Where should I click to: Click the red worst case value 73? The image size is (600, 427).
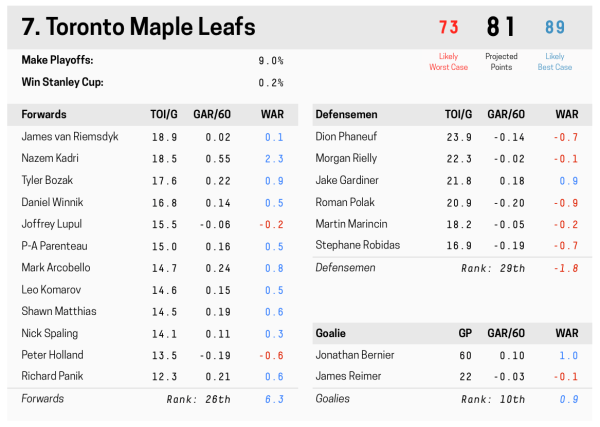tap(449, 28)
